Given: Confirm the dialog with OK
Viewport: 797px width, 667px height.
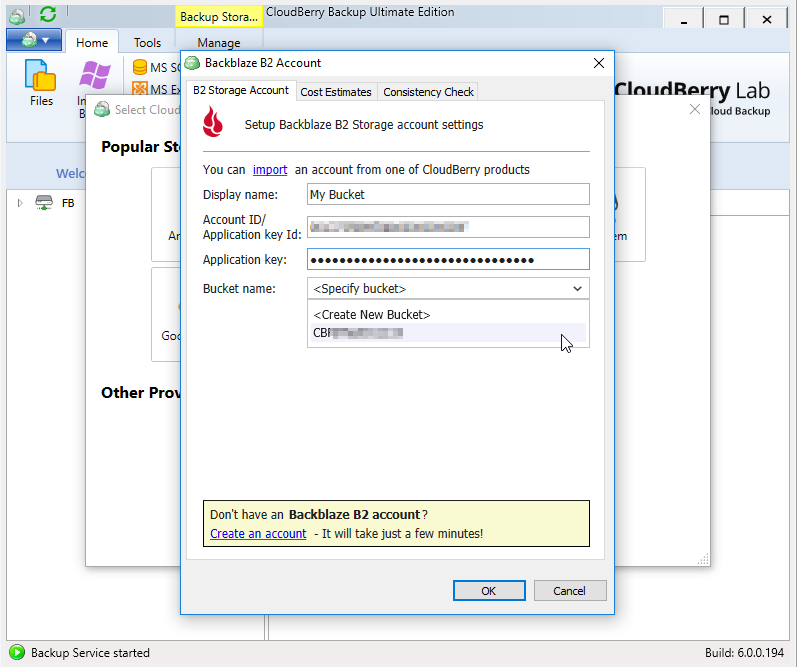Looking at the screenshot, I should (x=489, y=591).
